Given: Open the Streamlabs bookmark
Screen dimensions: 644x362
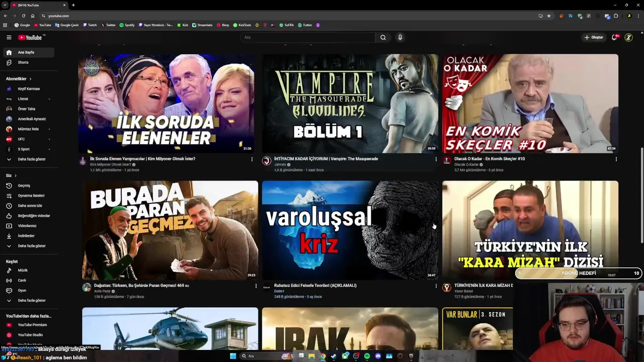Looking at the screenshot, I should tap(202, 25).
